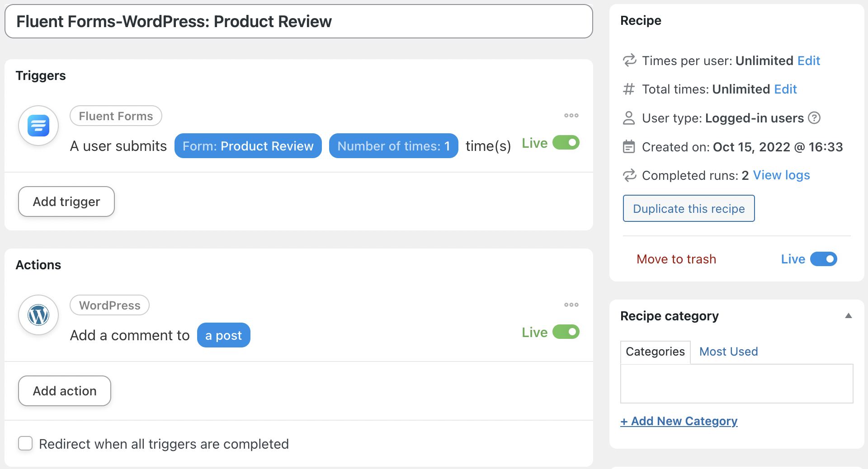Click the loop icon beside Times per user

point(629,60)
